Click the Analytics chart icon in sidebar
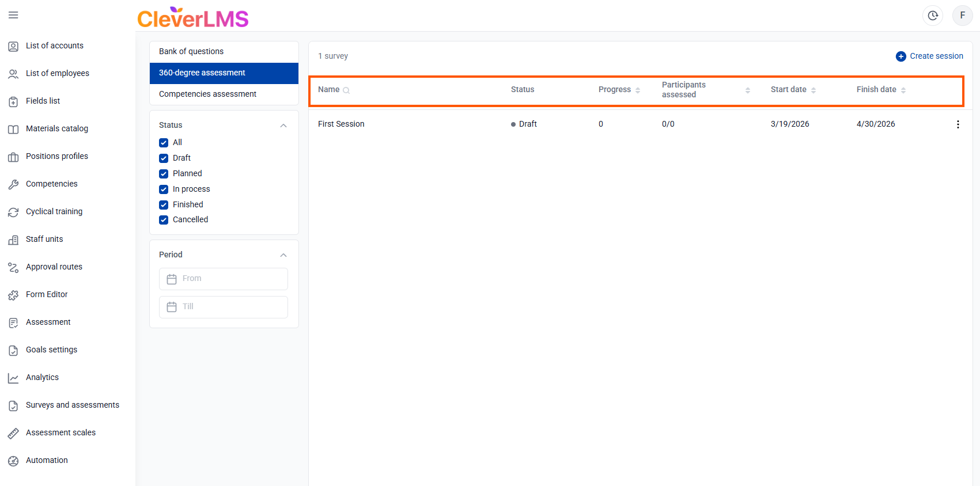This screenshot has height=486, width=980. point(13,378)
